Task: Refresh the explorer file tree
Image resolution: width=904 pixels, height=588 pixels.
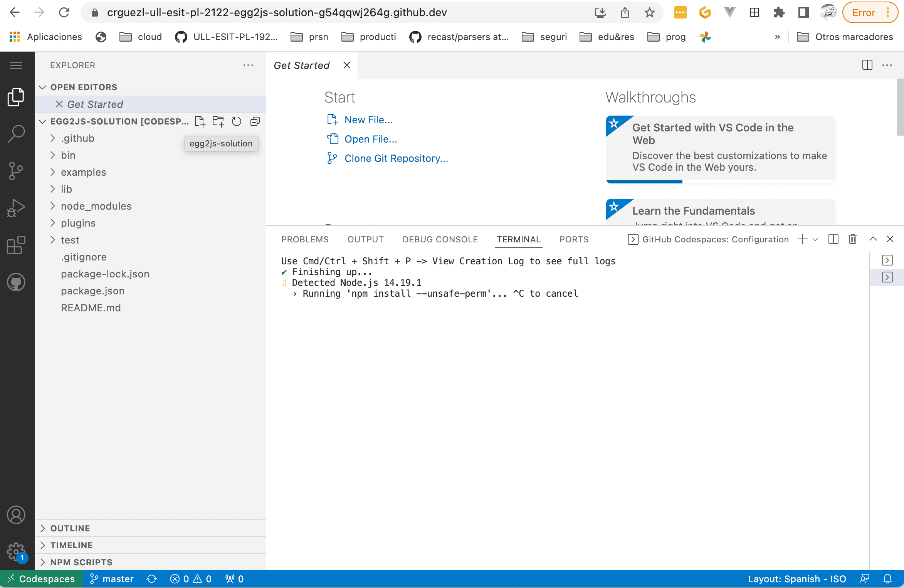Action: [236, 121]
